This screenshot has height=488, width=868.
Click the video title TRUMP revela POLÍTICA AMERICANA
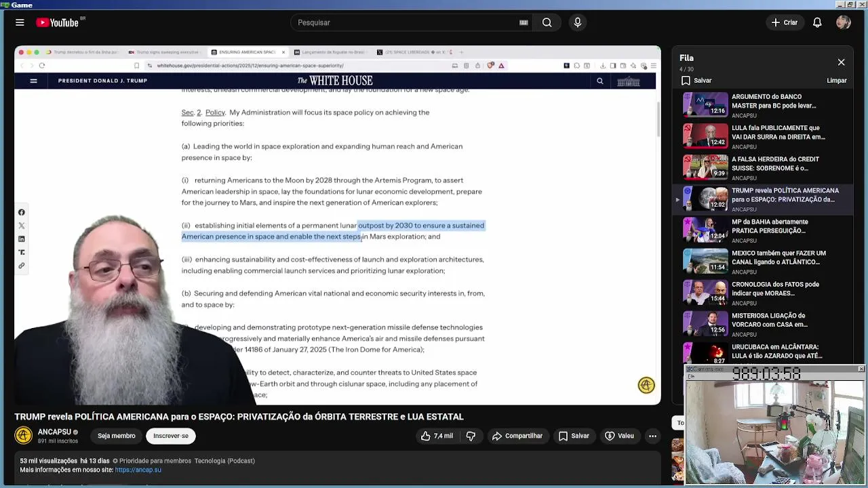click(x=239, y=417)
